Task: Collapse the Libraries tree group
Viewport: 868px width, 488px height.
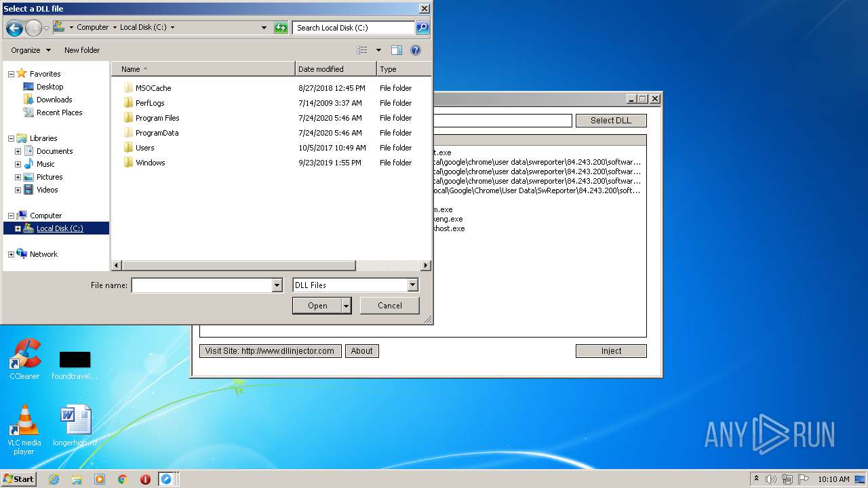Action: click(x=11, y=138)
